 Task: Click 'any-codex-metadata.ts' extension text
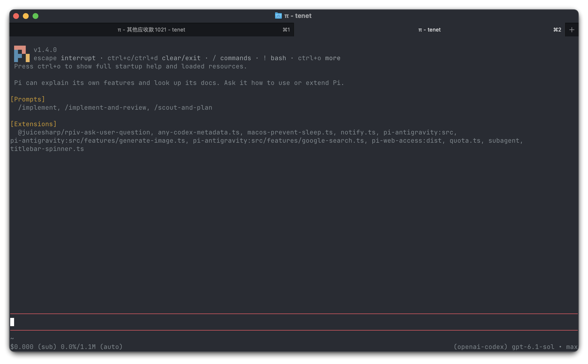click(199, 132)
